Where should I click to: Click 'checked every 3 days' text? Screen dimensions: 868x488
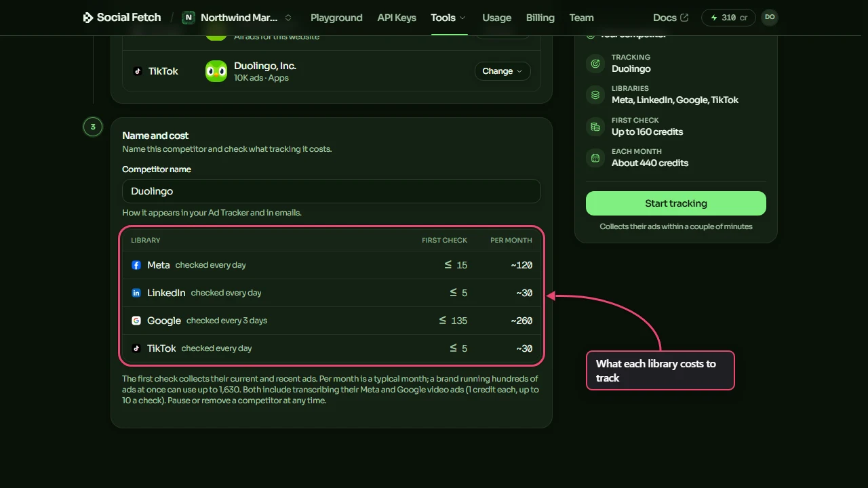(x=227, y=321)
